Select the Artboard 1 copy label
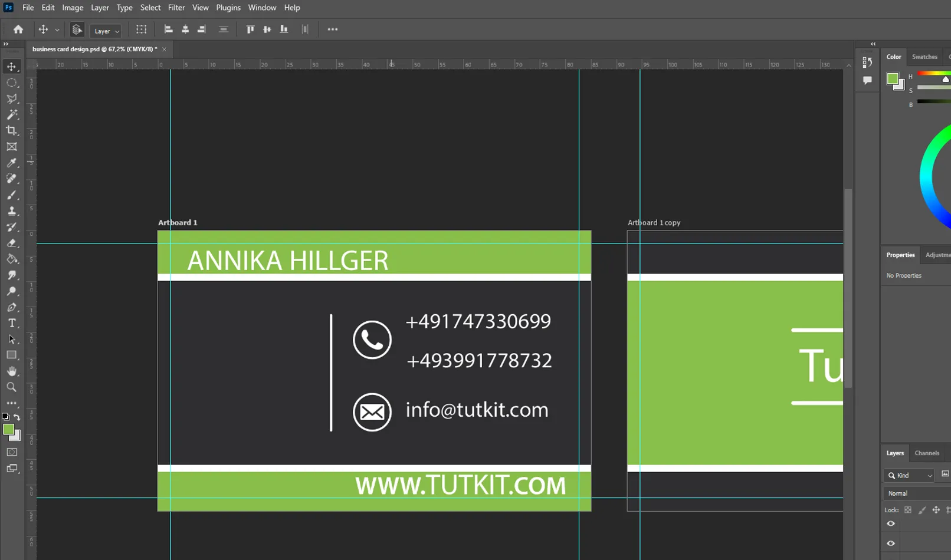Image resolution: width=951 pixels, height=560 pixels. [654, 223]
